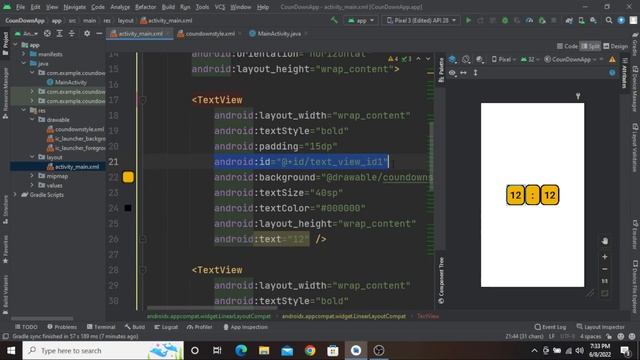Zoom in the layout preview

[x=604, y=257]
